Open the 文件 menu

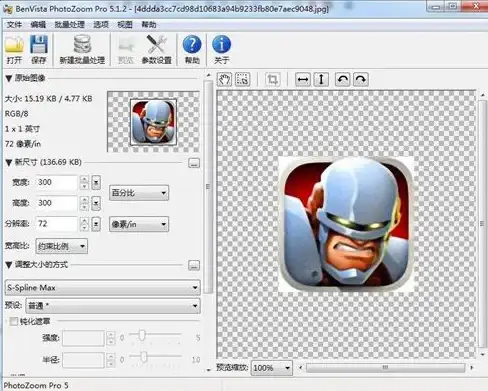[14, 24]
